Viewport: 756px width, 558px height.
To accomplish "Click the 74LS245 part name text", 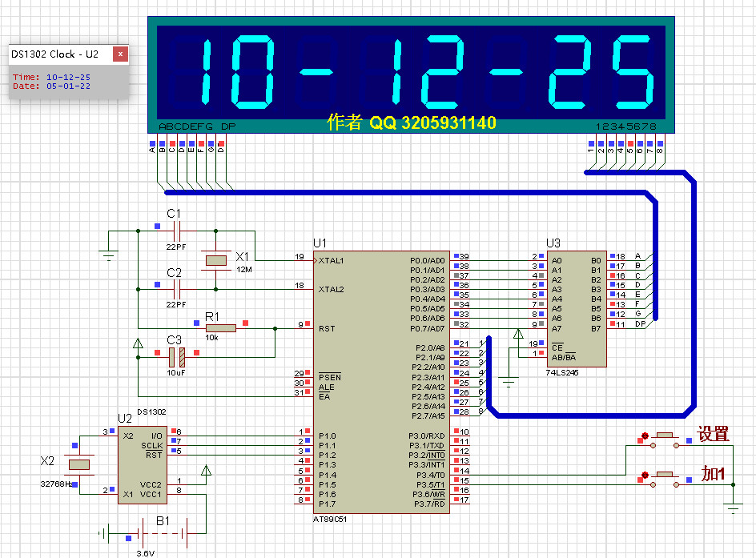I will click(562, 373).
